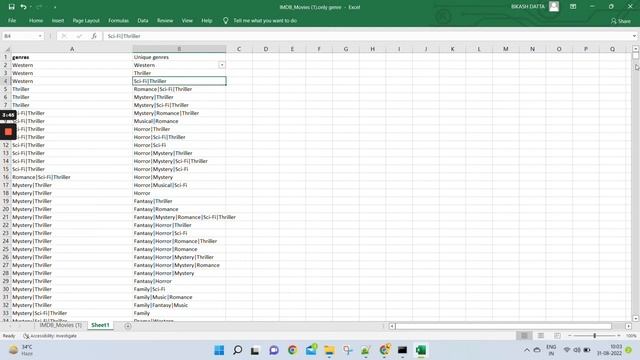The height and width of the screenshot is (360, 640).
Task: Click cell A1 labeled genres
Action: pyautogui.click(x=71, y=57)
